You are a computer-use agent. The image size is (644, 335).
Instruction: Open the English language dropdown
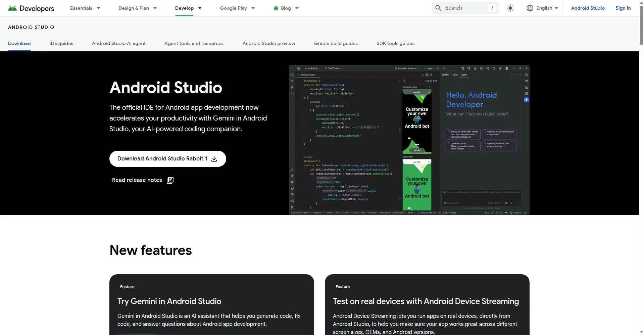[542, 8]
